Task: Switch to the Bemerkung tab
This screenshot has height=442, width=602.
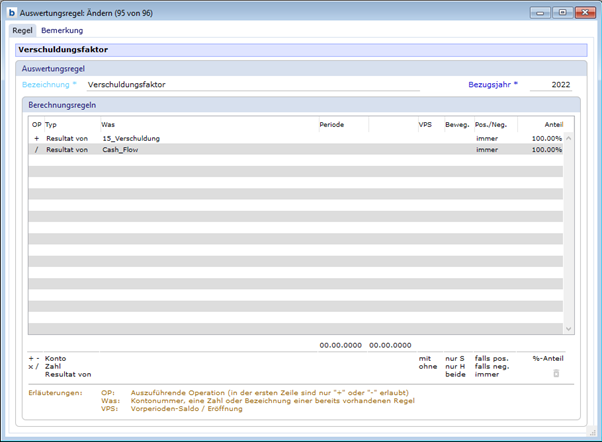Action: click(62, 31)
